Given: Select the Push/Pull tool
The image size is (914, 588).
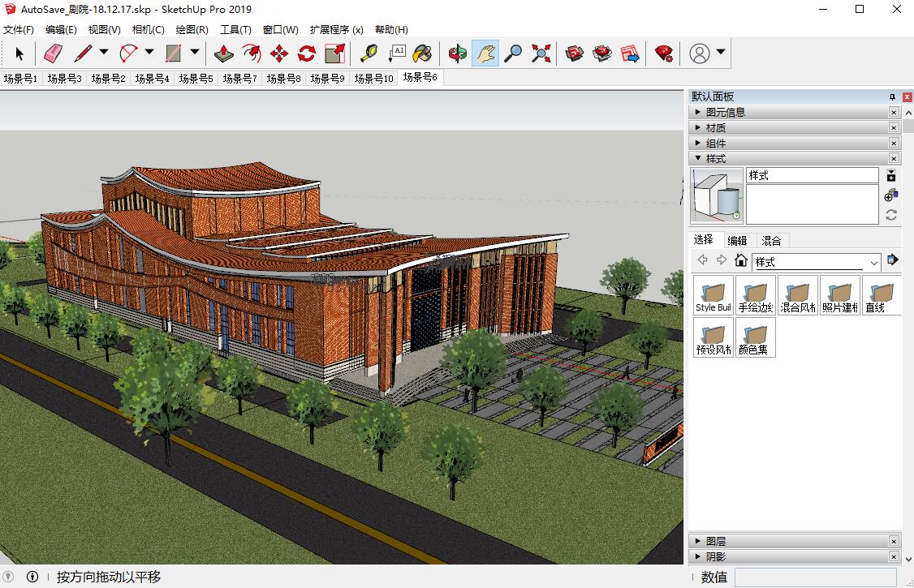Looking at the screenshot, I should [x=224, y=54].
